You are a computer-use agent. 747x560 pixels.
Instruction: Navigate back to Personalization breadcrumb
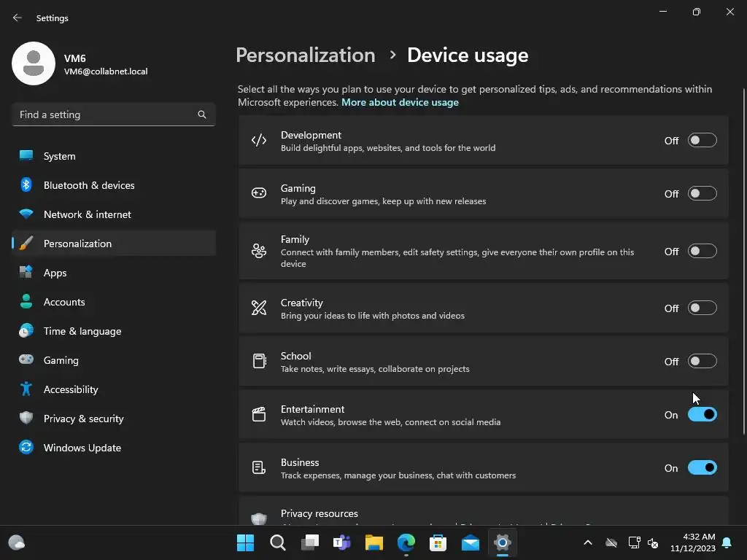[305, 55]
